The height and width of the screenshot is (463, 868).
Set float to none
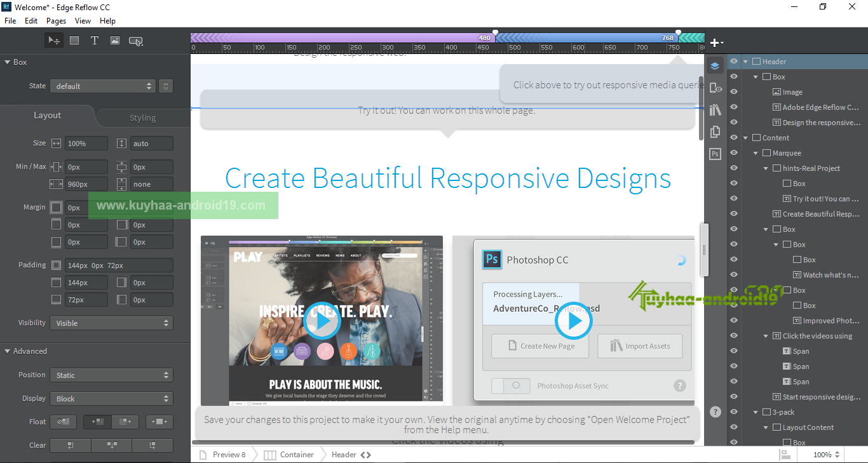pyautogui.click(x=64, y=422)
